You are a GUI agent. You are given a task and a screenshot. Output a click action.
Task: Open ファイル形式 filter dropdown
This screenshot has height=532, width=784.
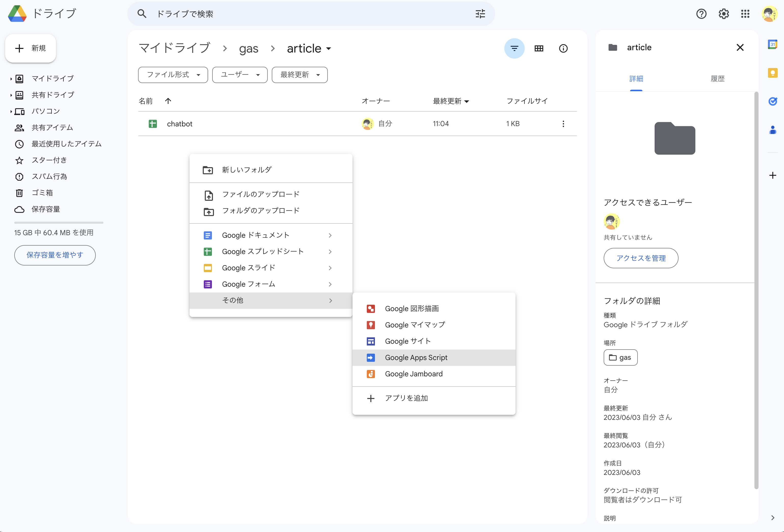coord(173,75)
